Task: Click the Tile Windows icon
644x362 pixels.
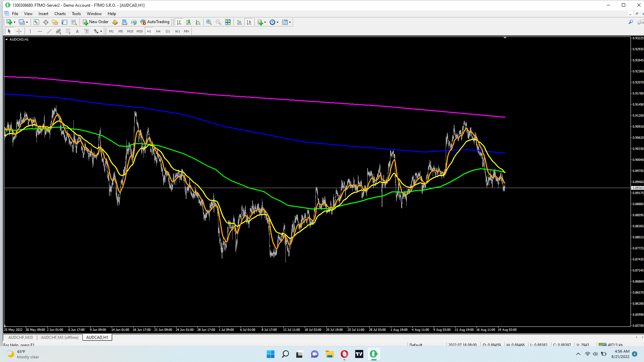Action: tap(228, 22)
